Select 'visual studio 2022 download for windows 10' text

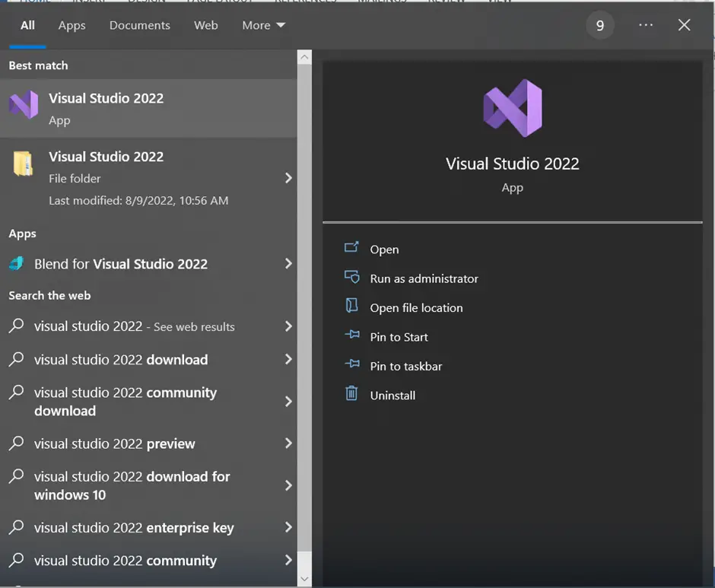pos(132,485)
